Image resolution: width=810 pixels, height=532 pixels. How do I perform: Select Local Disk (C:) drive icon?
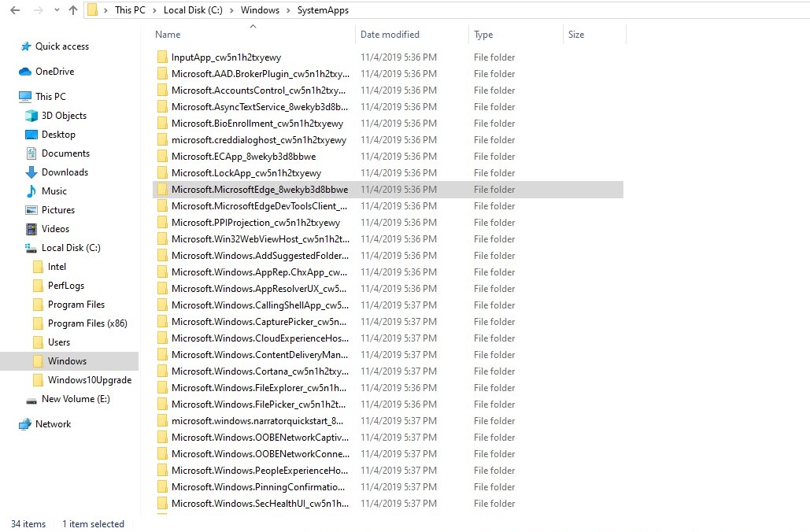(x=31, y=248)
